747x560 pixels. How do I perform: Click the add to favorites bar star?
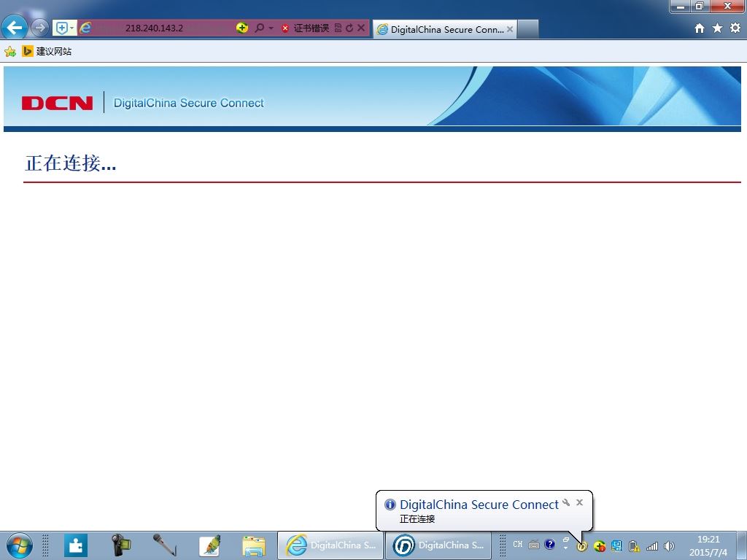[x=10, y=52]
